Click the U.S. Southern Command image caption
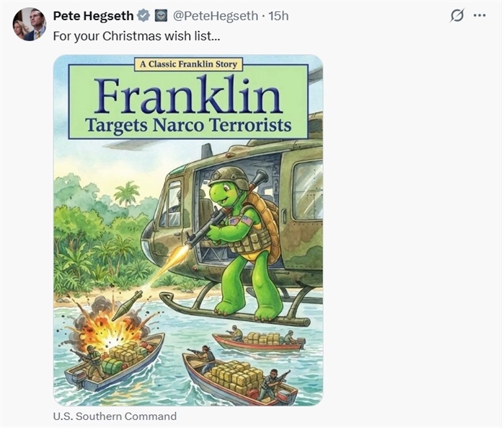Screen dimensions: 504x428 [x=115, y=416]
